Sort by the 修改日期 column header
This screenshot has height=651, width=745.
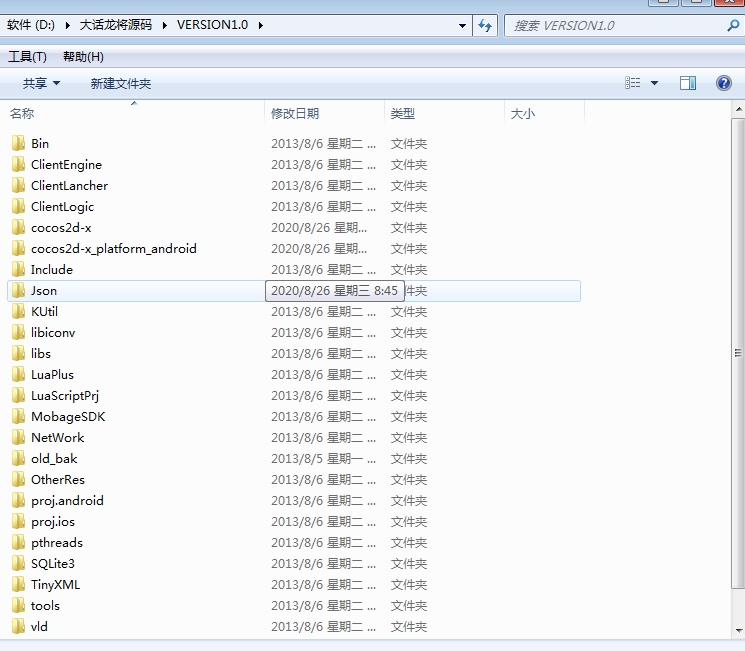(x=295, y=114)
